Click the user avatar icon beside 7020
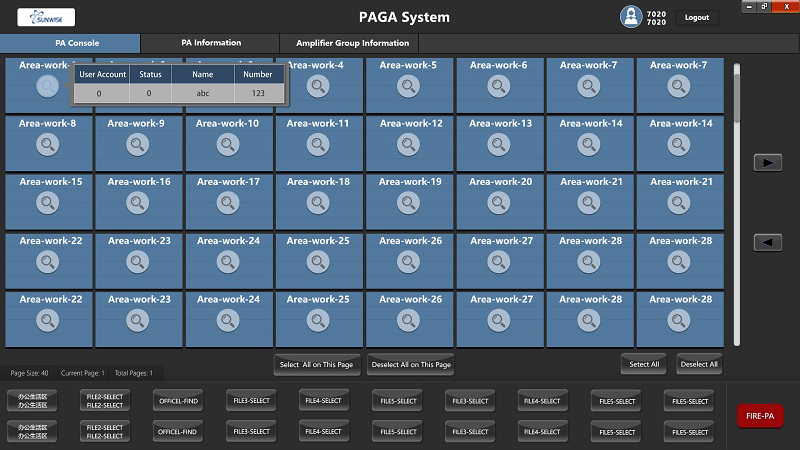The image size is (800, 450). (x=631, y=17)
